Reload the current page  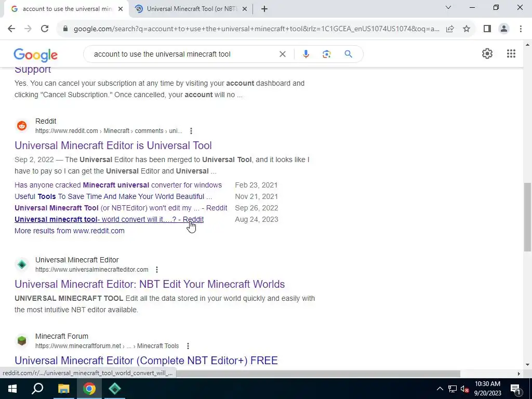[45, 29]
